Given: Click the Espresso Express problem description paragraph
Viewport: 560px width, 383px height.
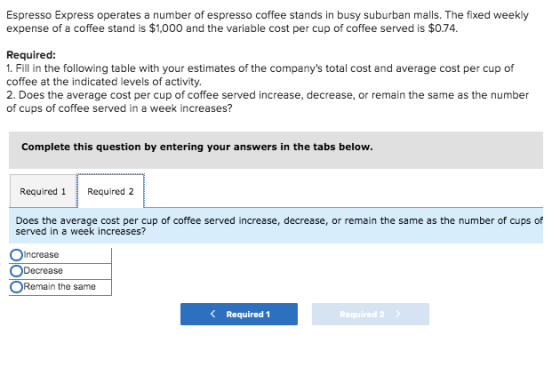Looking at the screenshot, I should coord(267,22).
